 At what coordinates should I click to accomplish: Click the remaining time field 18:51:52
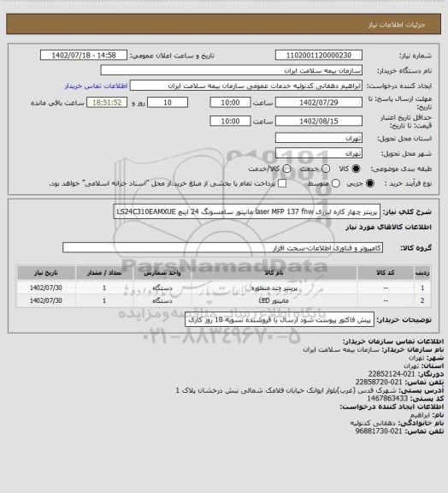pyautogui.click(x=107, y=103)
